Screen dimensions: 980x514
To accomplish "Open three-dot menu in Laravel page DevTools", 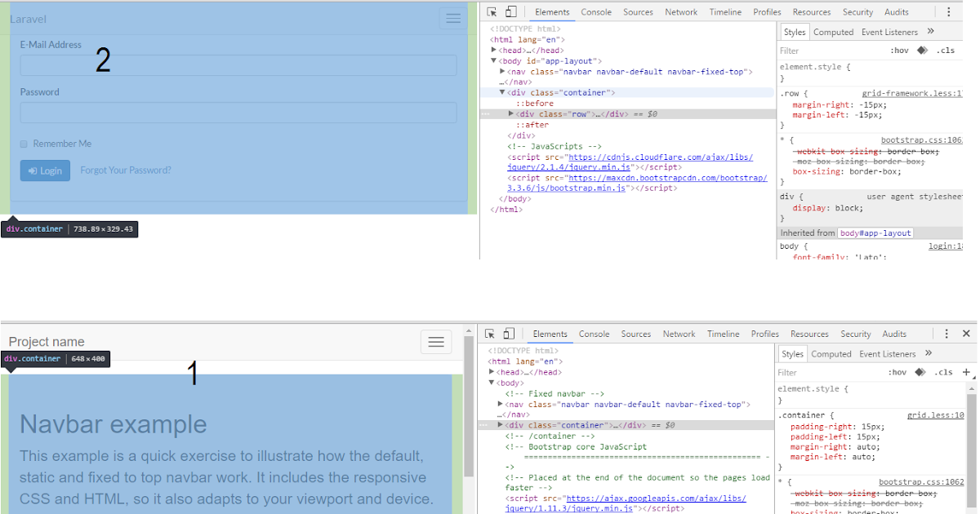I will coord(948,12).
